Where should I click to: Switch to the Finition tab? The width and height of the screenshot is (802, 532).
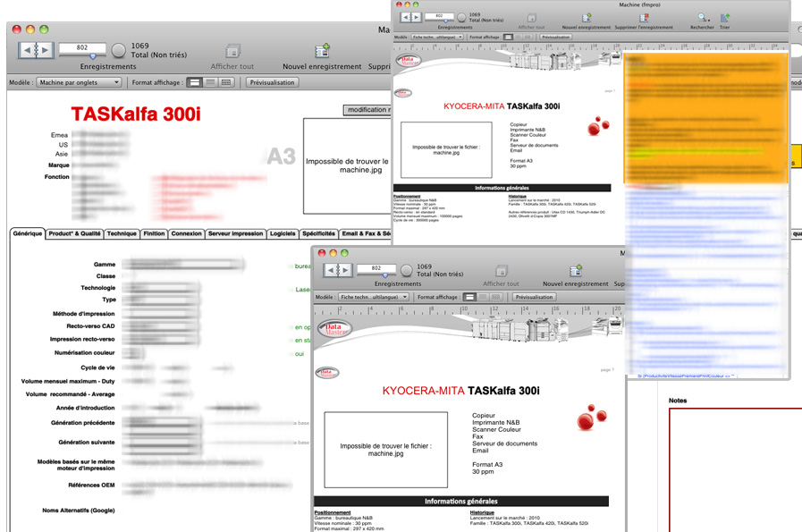(154, 233)
